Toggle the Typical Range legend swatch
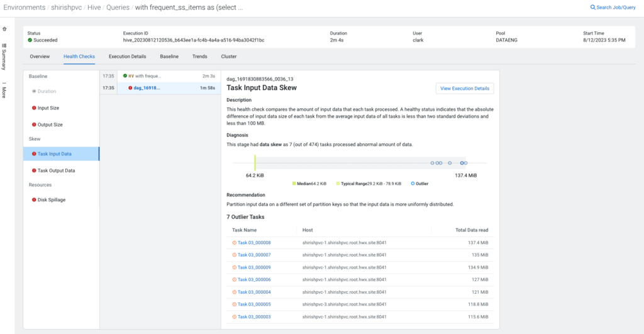644x334 pixels. 338,184
